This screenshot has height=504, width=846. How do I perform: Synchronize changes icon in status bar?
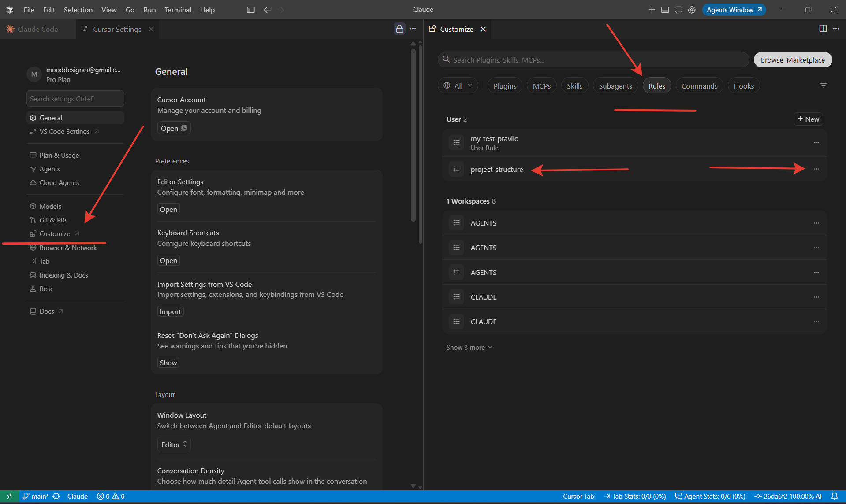point(56,496)
